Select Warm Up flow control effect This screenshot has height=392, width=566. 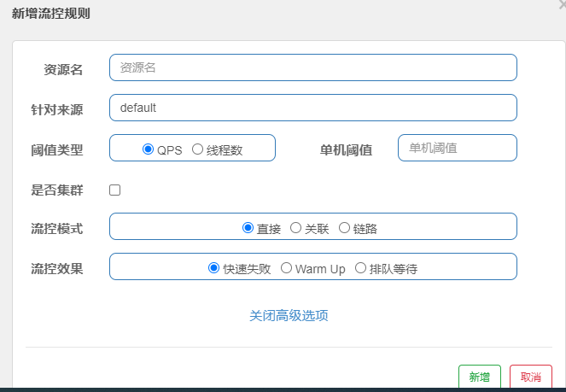click(286, 268)
